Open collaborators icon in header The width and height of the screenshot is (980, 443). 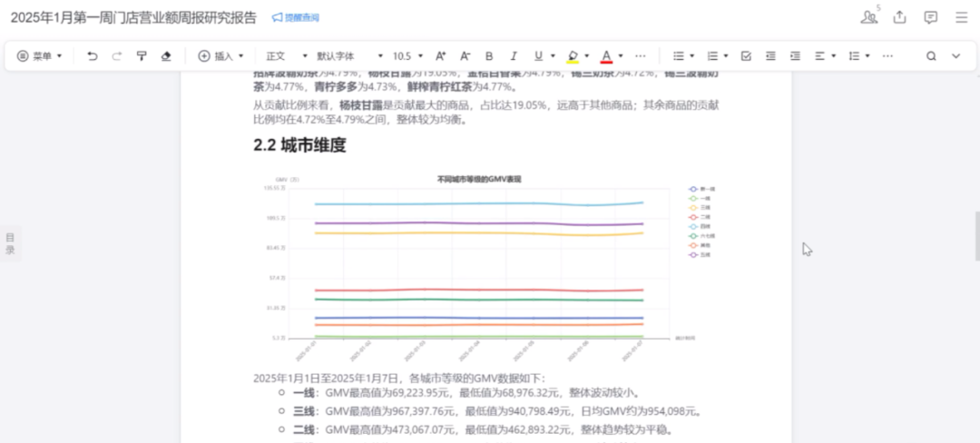pyautogui.click(x=868, y=17)
